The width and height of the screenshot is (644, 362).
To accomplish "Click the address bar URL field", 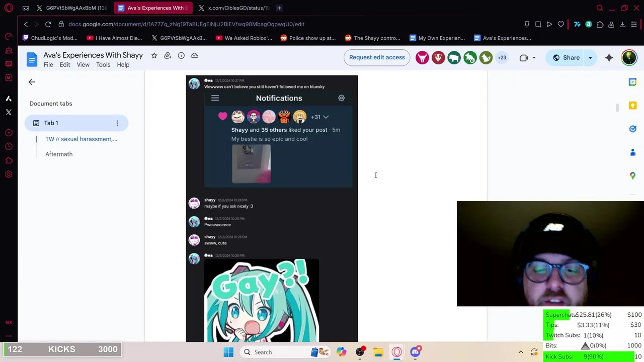I will coord(186,24).
